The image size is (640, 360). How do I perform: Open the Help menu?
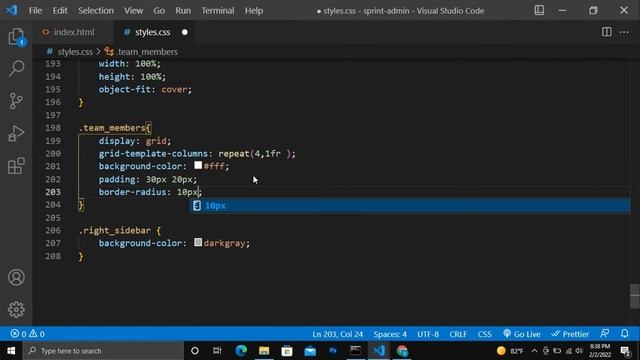[x=254, y=11]
